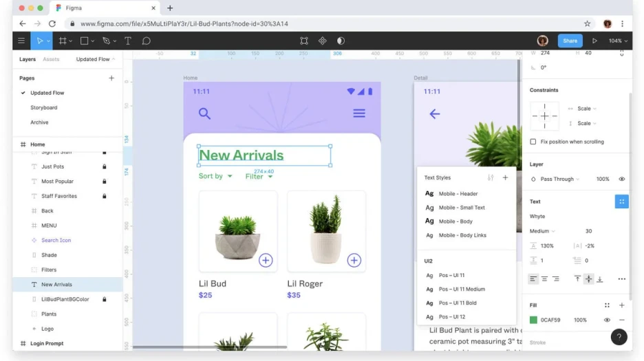Open the text style picker four-dots icon
The height and width of the screenshot is (361, 644).
point(621,201)
